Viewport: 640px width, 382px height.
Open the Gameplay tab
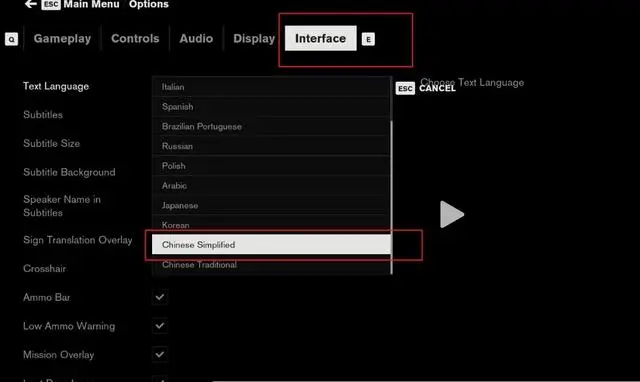point(62,38)
